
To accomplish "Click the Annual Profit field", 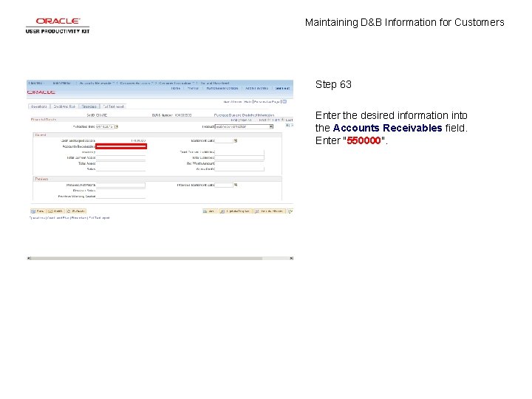I will (x=239, y=169).
